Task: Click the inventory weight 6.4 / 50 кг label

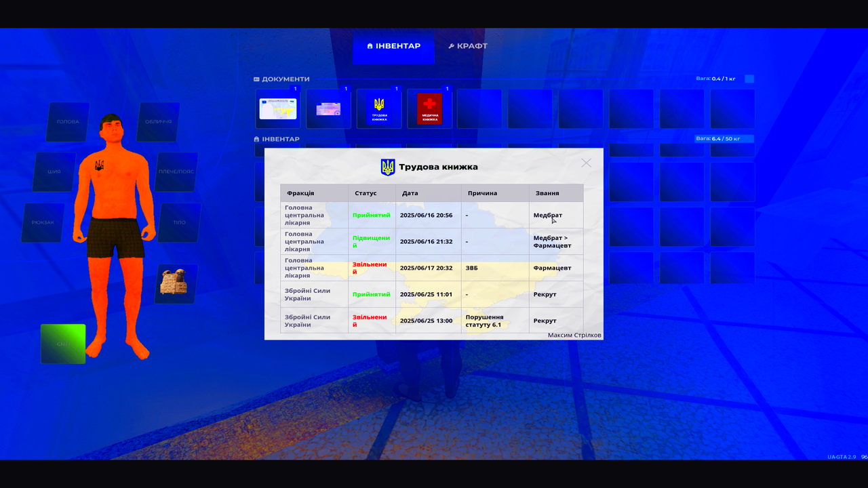Action: [x=717, y=138]
